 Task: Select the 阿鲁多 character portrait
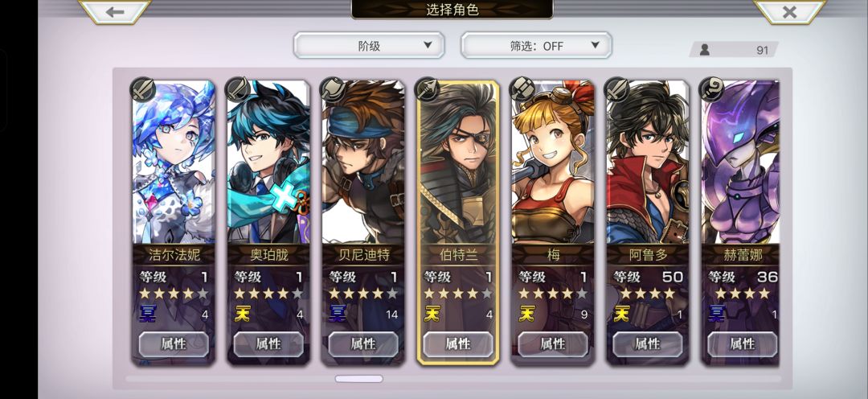point(648,162)
